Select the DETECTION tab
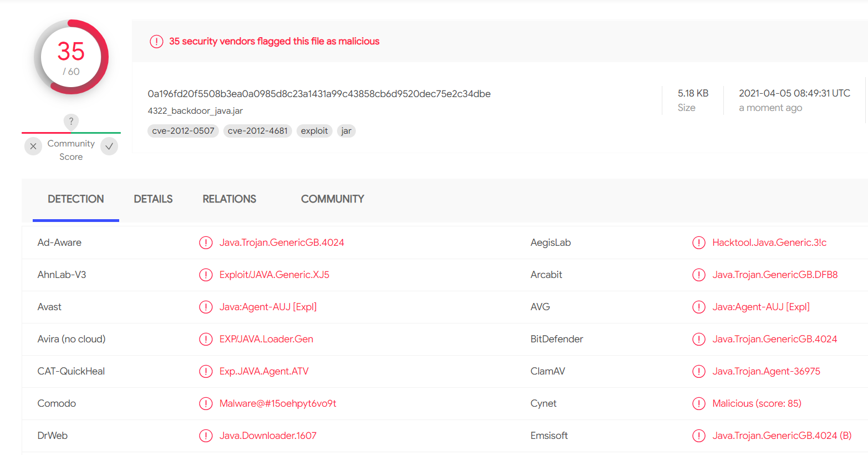Viewport: 868px width, 455px height. [x=76, y=199]
